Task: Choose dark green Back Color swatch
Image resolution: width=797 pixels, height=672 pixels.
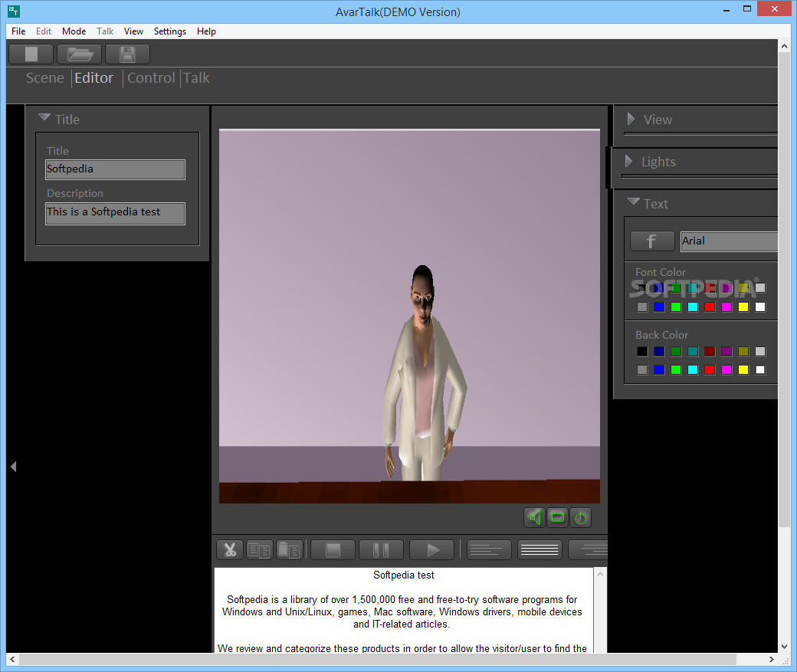Action: pyautogui.click(x=676, y=351)
